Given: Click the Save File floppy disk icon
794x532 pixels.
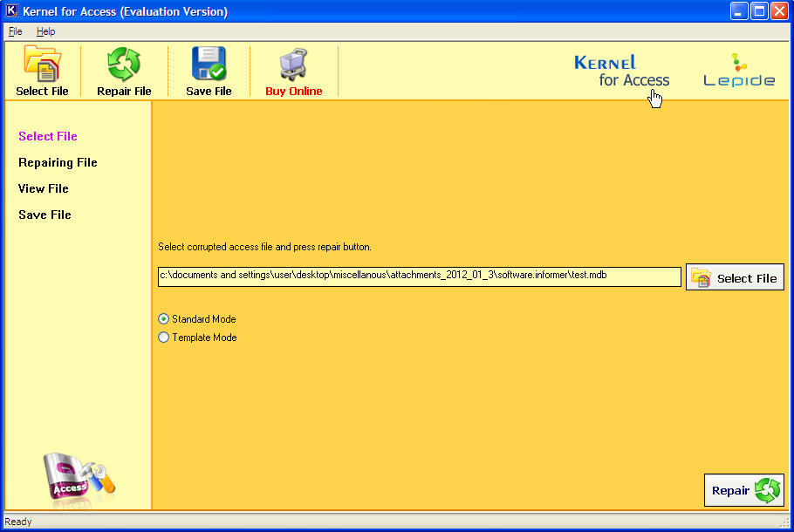Looking at the screenshot, I should click(209, 65).
